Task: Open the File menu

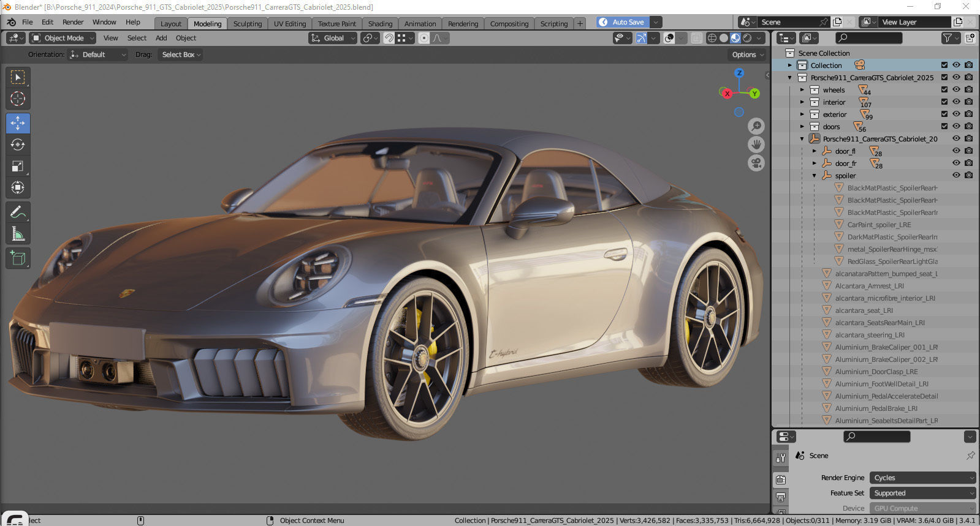Action: point(28,22)
